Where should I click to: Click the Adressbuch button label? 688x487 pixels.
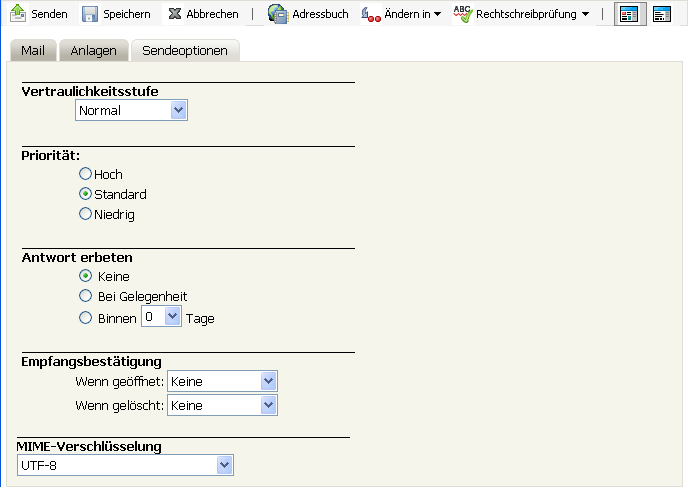[320, 14]
